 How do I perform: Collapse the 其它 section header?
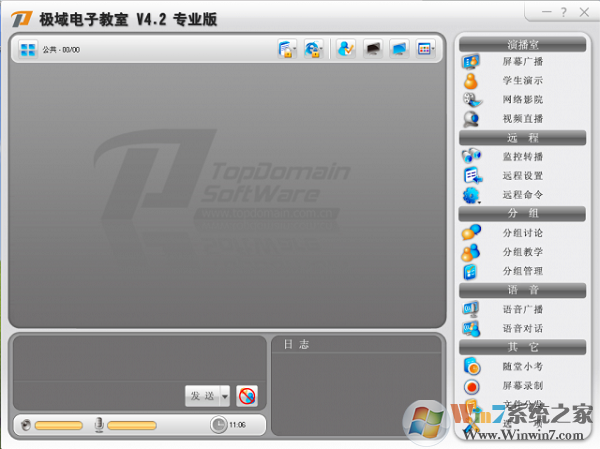522,347
